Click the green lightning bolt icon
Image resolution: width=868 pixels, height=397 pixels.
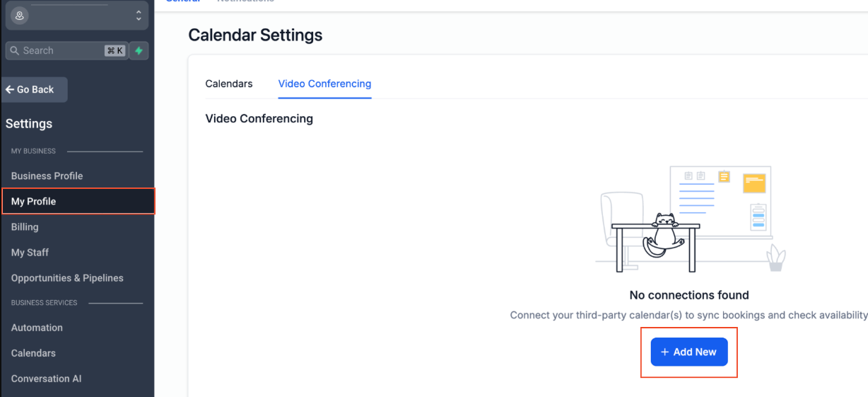(139, 51)
